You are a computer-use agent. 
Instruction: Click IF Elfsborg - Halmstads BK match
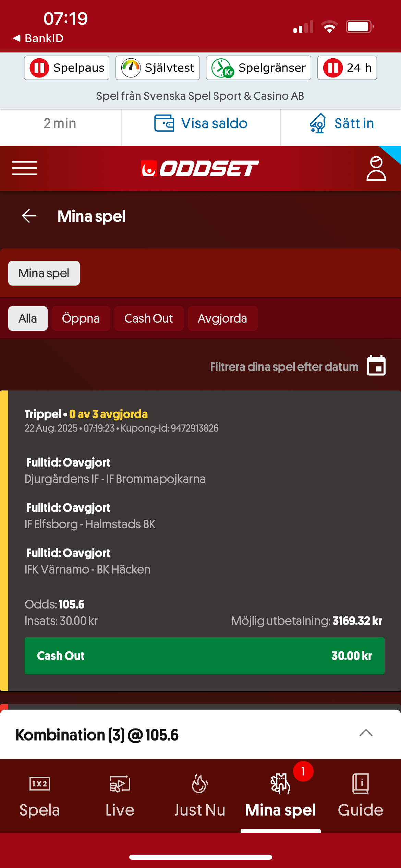pyautogui.click(x=90, y=524)
